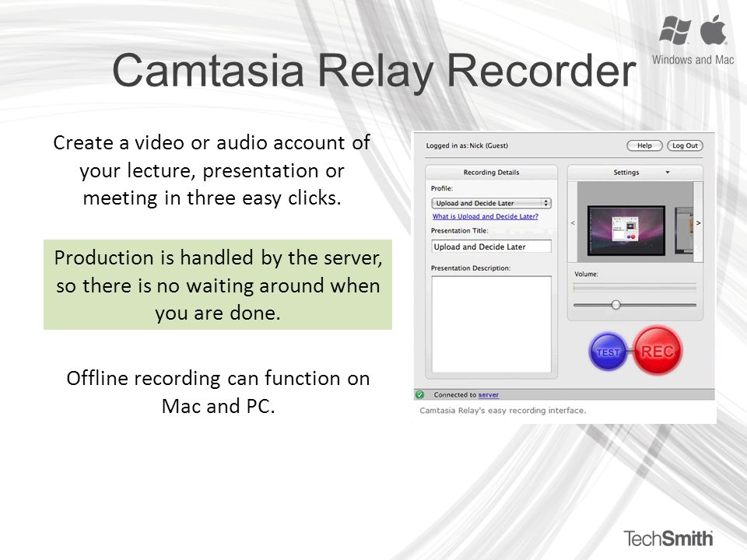This screenshot has width=747, height=560.
Task: Select the Recording Details panel header
Action: tap(491, 173)
